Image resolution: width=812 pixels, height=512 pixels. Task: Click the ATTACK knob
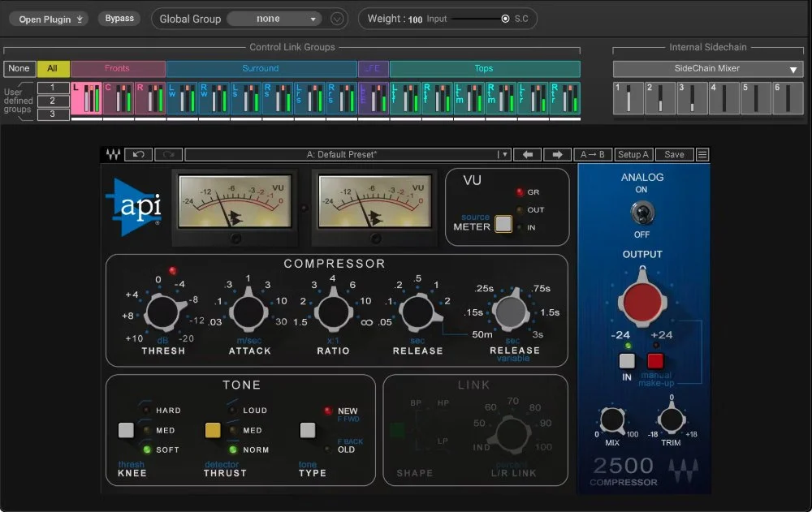[248, 312]
